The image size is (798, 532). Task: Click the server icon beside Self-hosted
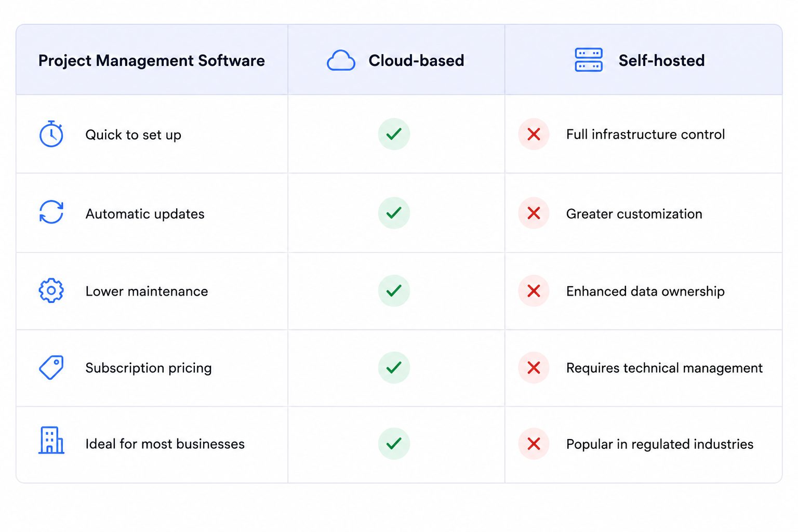589,60
